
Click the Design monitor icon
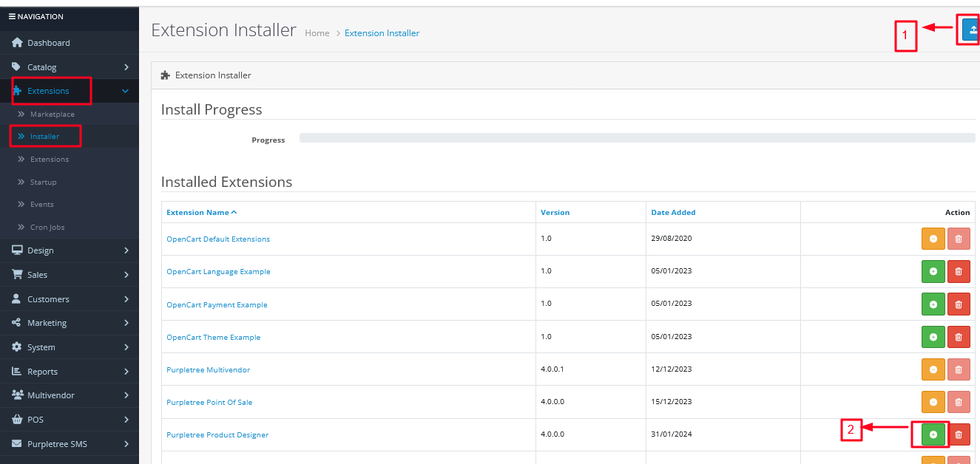click(x=17, y=250)
